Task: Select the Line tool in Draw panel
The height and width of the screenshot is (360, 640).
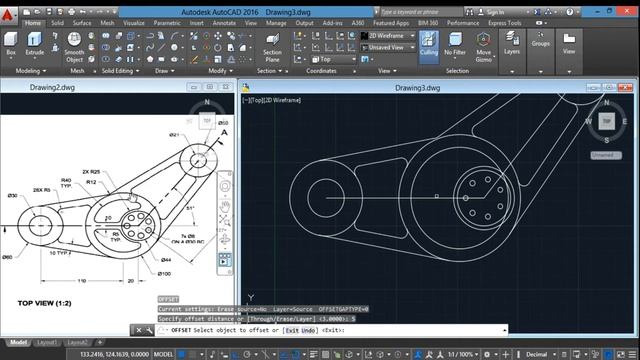Action: click(162, 47)
